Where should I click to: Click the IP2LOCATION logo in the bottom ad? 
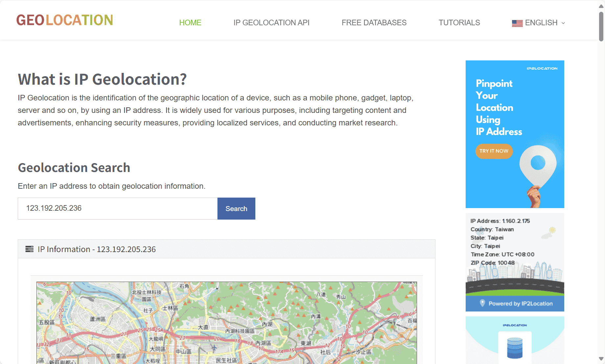click(x=515, y=325)
